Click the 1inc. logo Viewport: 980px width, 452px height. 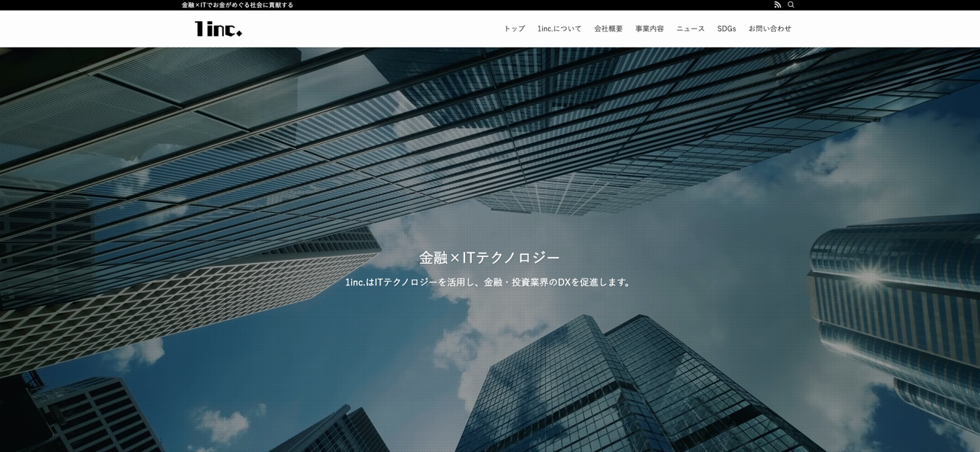219,29
